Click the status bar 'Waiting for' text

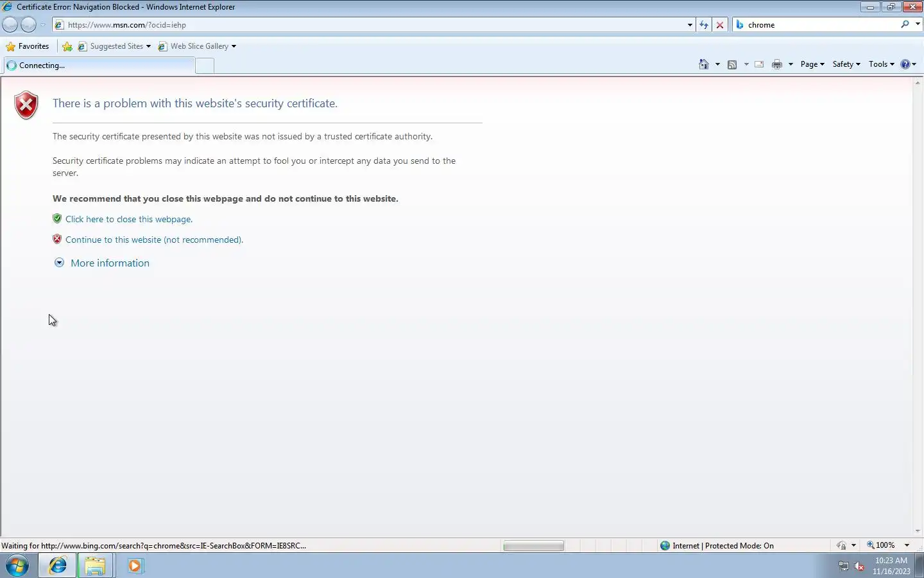coord(154,546)
